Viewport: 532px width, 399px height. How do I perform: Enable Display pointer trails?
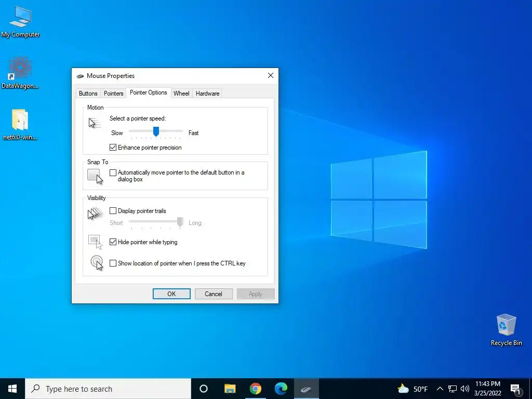113,211
